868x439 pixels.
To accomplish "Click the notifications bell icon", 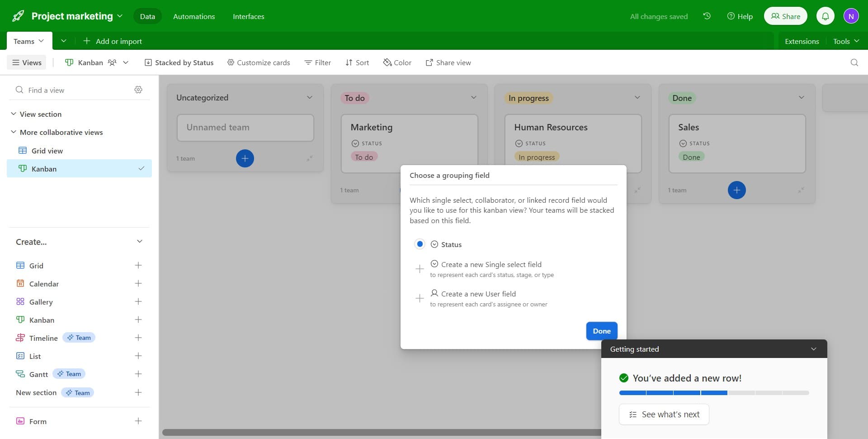I will pyautogui.click(x=825, y=16).
